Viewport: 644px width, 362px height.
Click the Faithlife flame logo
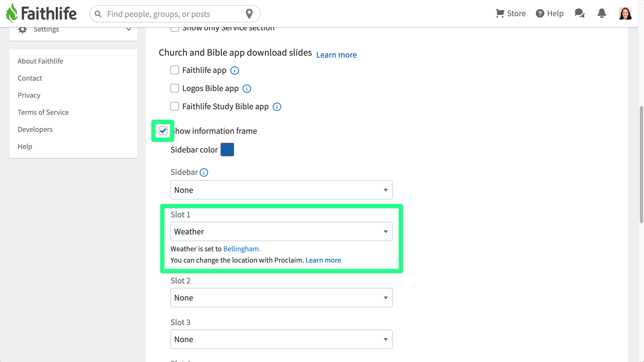pyautogui.click(x=12, y=13)
